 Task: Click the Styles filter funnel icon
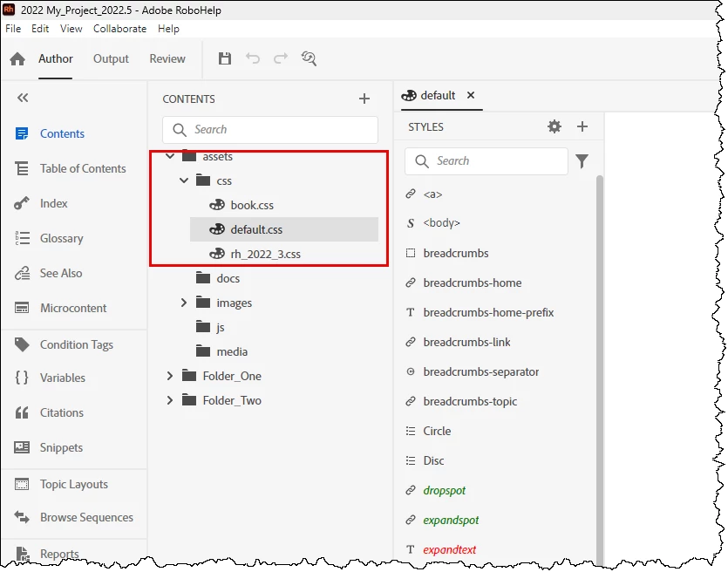click(x=582, y=161)
